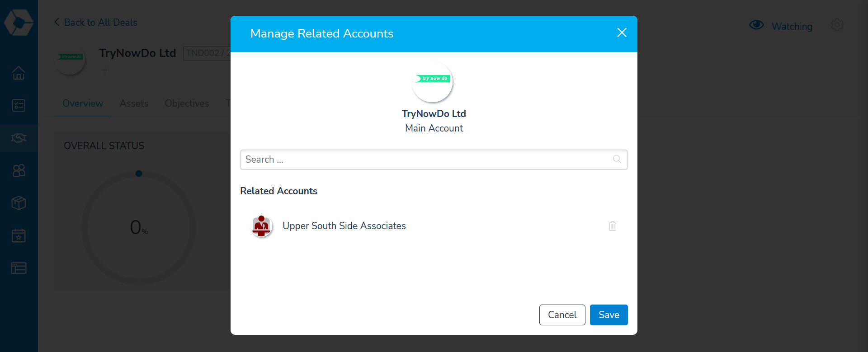Open the calendar star sidebar icon
Viewport: 868px width, 352px height.
pyautogui.click(x=19, y=235)
